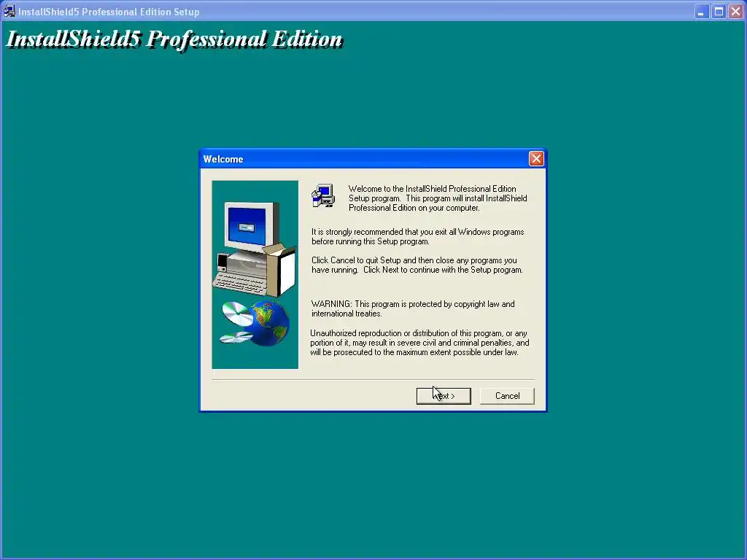Click the 'Welcome' dialog title text
The image size is (747, 560).
coord(223,159)
